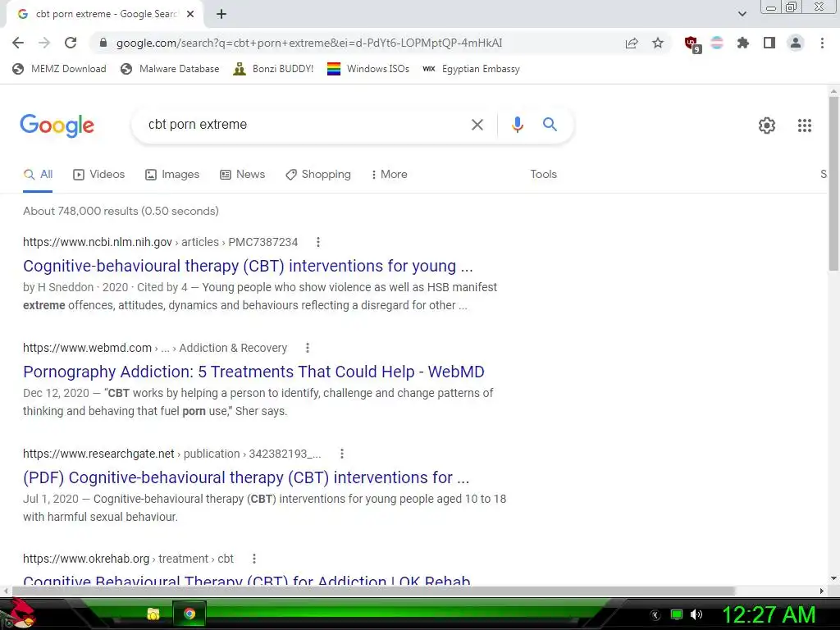Click the scroll-right arrow
Image resolution: width=840 pixels, height=630 pixels.
point(822,591)
